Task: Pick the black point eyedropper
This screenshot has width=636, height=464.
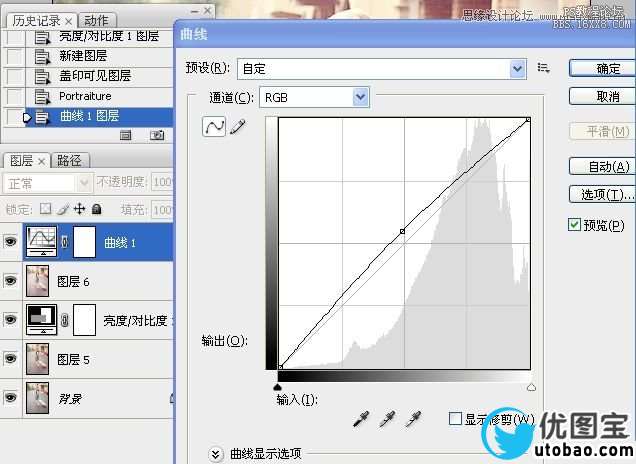Action: click(361, 419)
